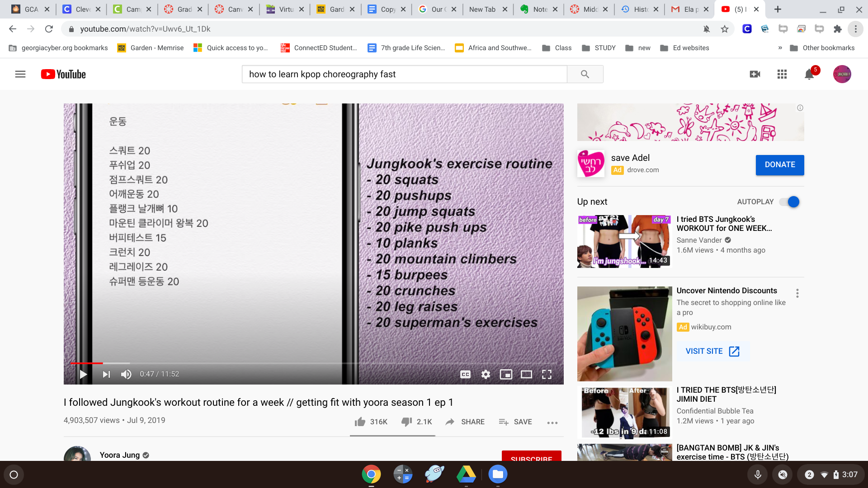This screenshot has width=868, height=488.
Task: Open the Chrome extensions puzzle icon
Action: pos(838,29)
